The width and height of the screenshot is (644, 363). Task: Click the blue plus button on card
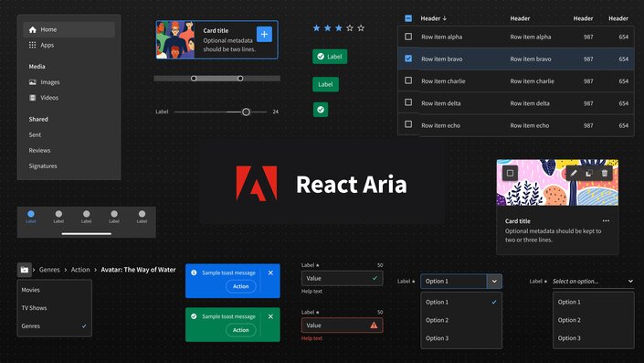coord(264,34)
